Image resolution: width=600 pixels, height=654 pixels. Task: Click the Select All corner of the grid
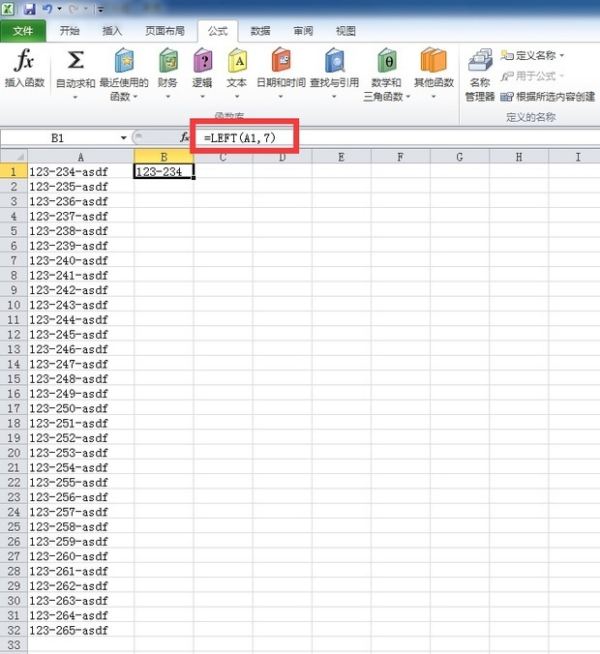tap(14, 157)
